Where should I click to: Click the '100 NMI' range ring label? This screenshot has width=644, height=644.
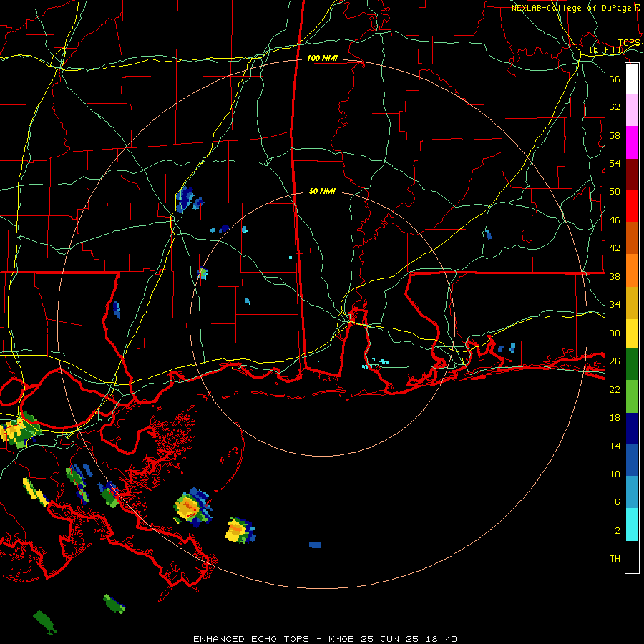tap(322, 59)
